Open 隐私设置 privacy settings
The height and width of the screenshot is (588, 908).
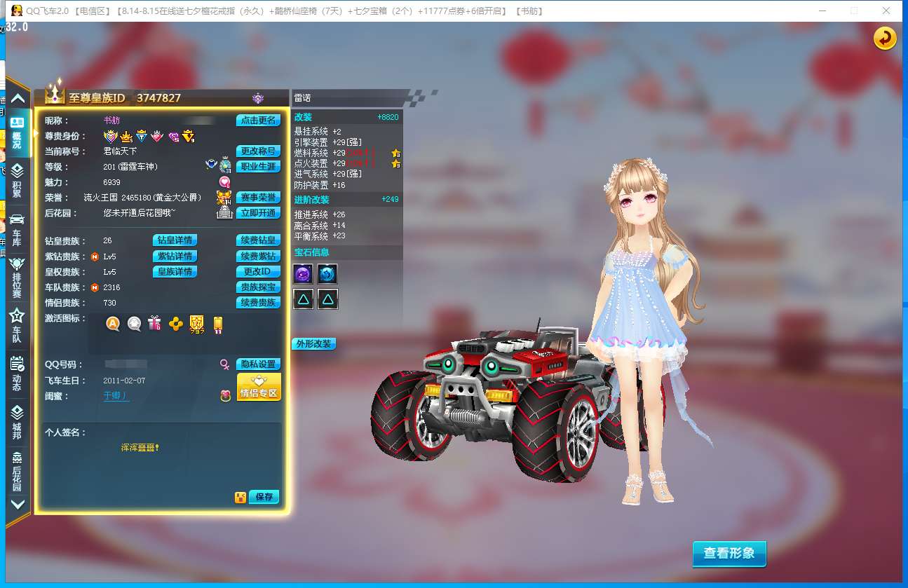(259, 364)
